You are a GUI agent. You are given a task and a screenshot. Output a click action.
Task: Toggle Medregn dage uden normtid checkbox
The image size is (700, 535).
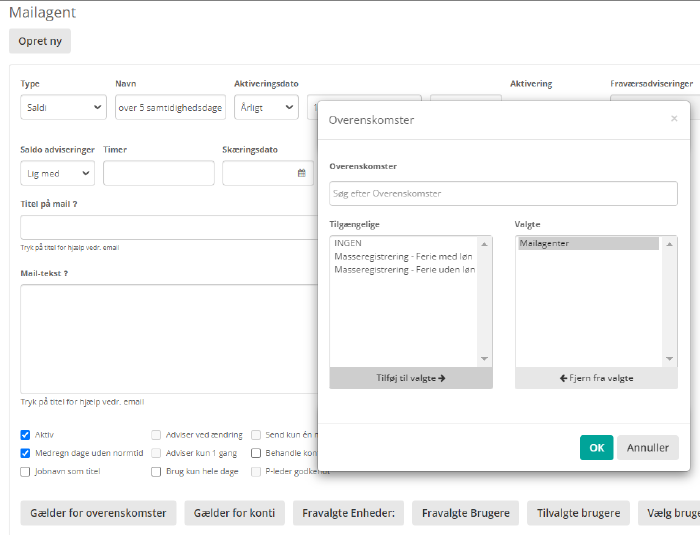[26, 453]
